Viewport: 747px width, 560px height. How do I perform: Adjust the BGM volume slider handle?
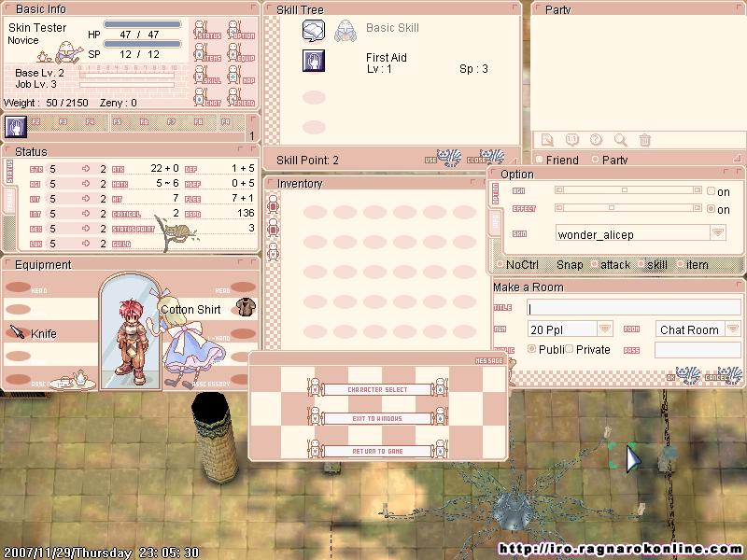click(624, 190)
